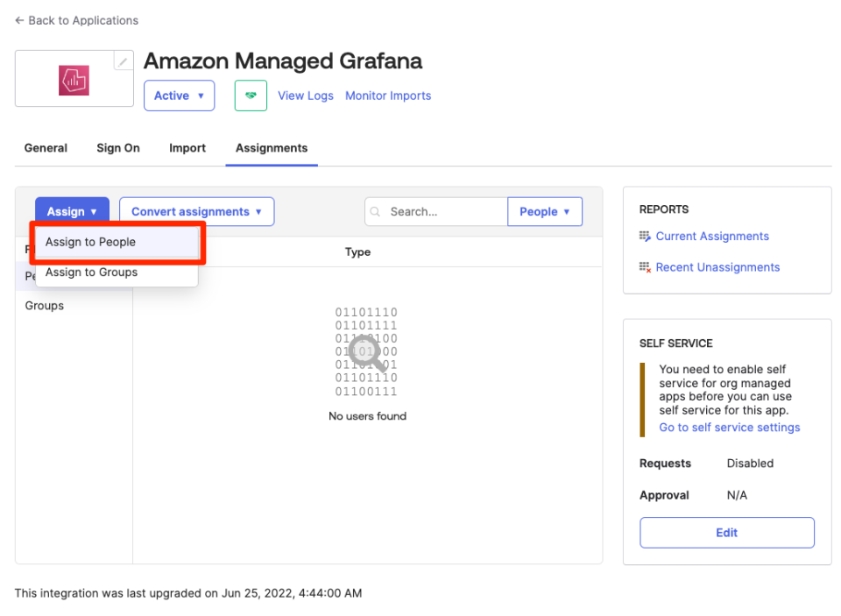The width and height of the screenshot is (841, 616).
Task: Click the green provisioning icon beside View Logs
Action: click(251, 95)
